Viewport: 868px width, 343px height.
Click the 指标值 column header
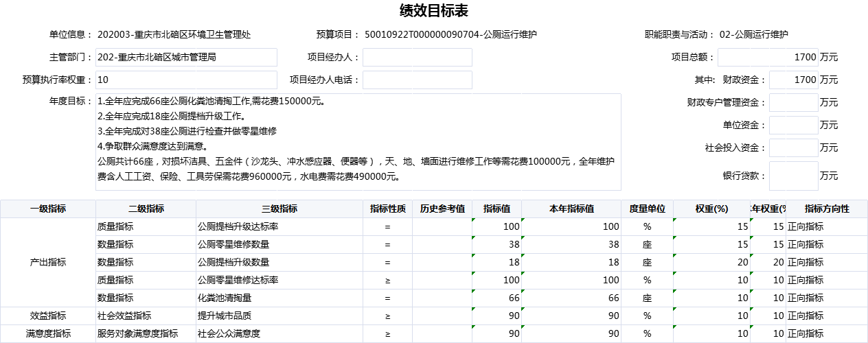tap(496, 209)
